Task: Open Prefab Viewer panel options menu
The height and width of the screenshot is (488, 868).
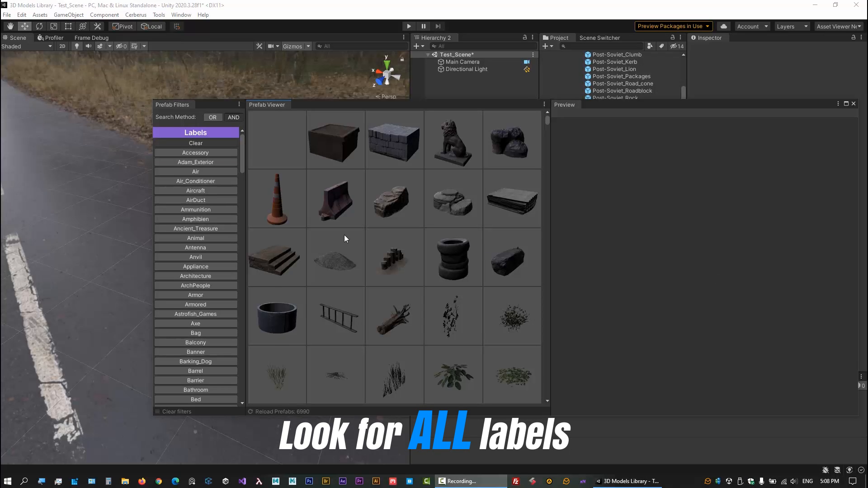Action: 544,104
